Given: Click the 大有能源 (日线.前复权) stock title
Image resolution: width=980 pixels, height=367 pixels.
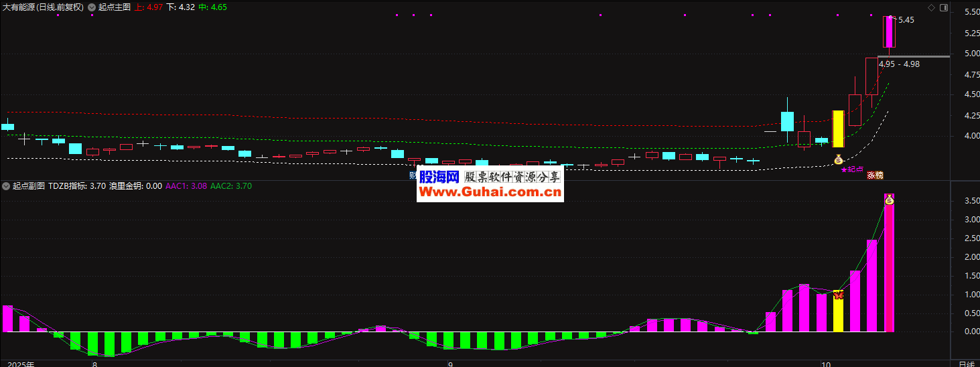Looking at the screenshot, I should point(43,7).
